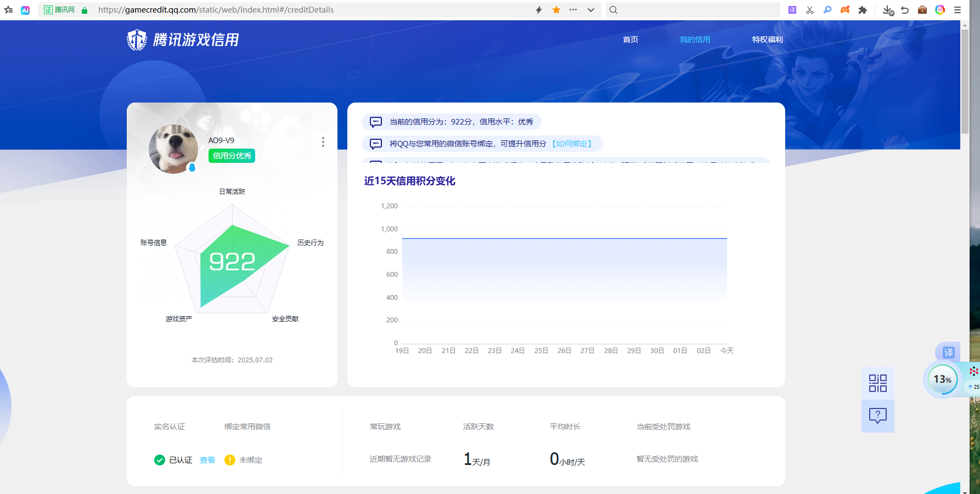Image resolution: width=980 pixels, height=494 pixels.
Task: Click chart axis label 今天
Action: [727, 351]
